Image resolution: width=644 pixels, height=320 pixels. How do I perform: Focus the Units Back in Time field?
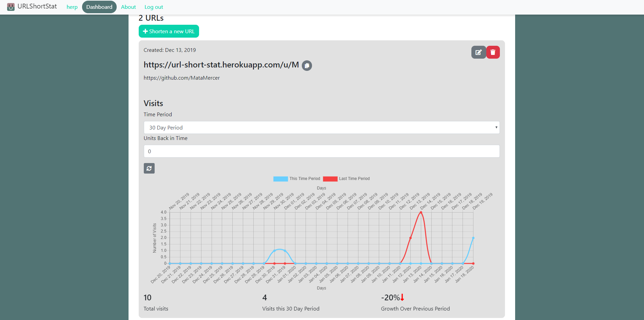tap(321, 151)
